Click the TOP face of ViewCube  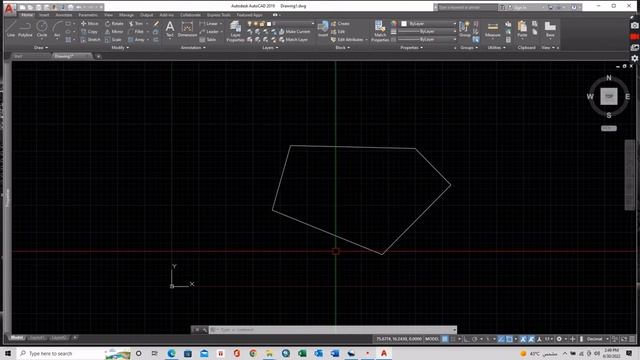click(609, 96)
